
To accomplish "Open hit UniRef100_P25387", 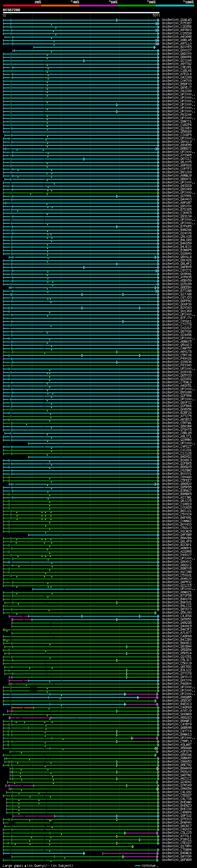I will coord(176,23).
